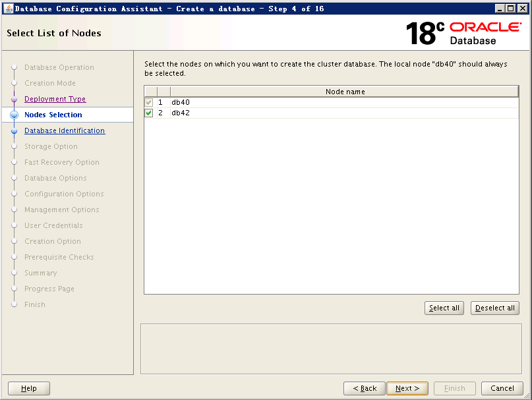Click the disabled db40 node checkbox
This screenshot has height=400, width=532.
coord(148,102)
